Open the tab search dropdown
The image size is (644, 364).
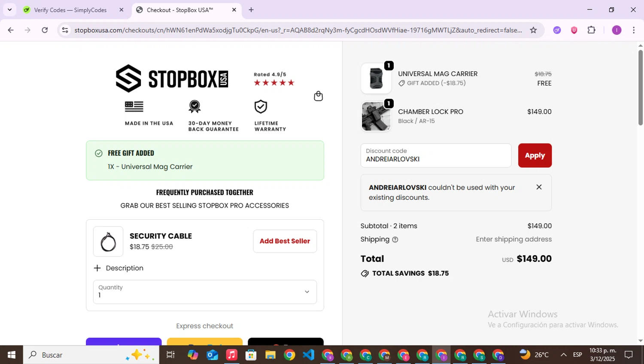pyautogui.click(x=9, y=10)
